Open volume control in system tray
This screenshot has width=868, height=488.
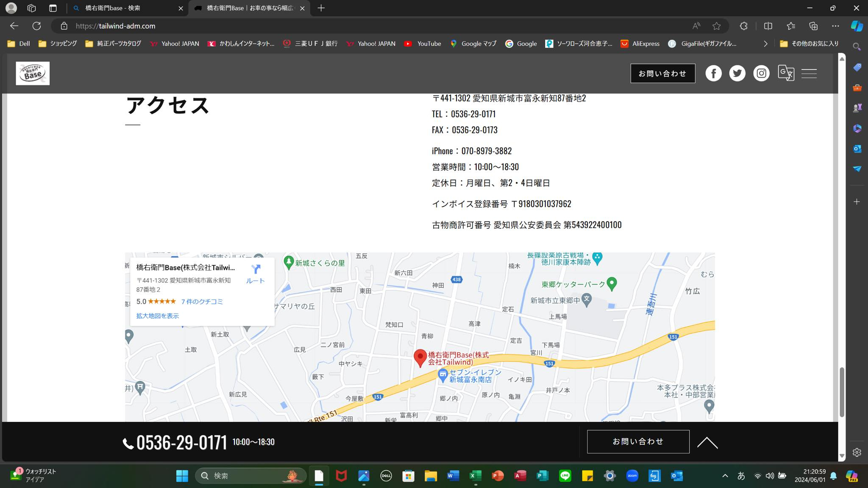[770, 476]
